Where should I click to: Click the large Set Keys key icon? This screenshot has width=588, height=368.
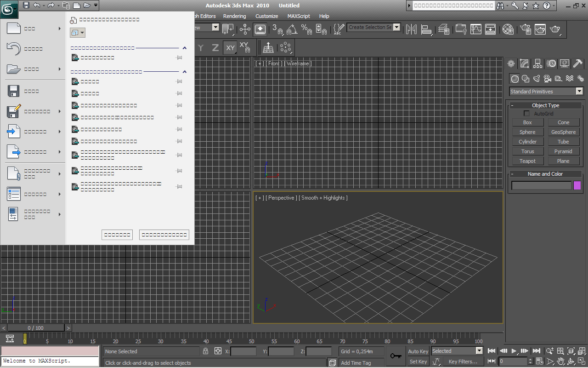click(x=395, y=356)
